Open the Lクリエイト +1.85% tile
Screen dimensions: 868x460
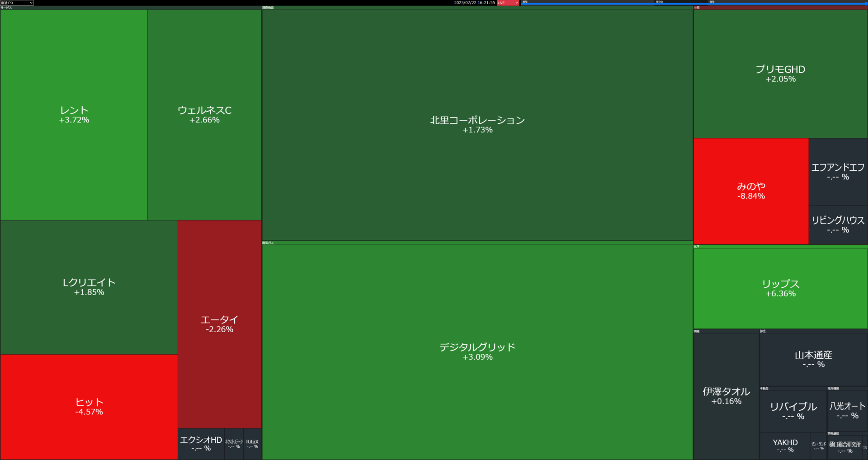tap(89, 287)
